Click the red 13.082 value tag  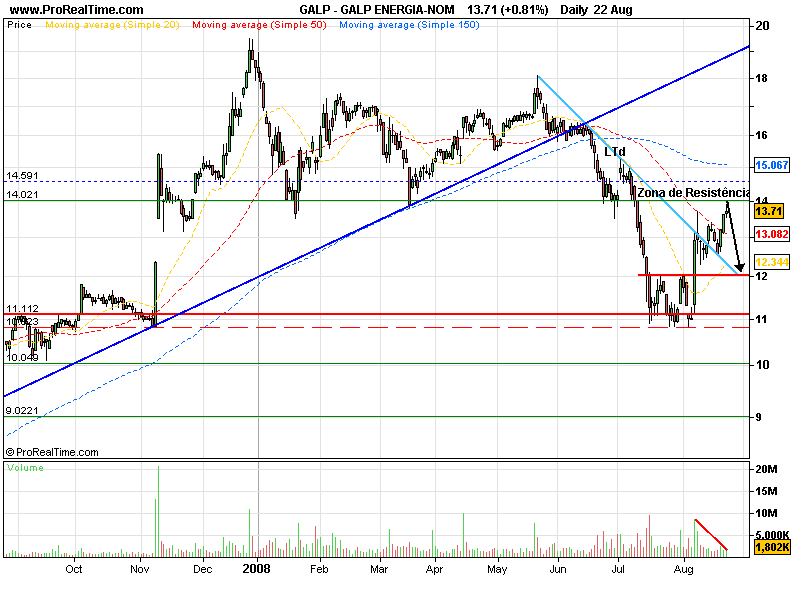772,234
